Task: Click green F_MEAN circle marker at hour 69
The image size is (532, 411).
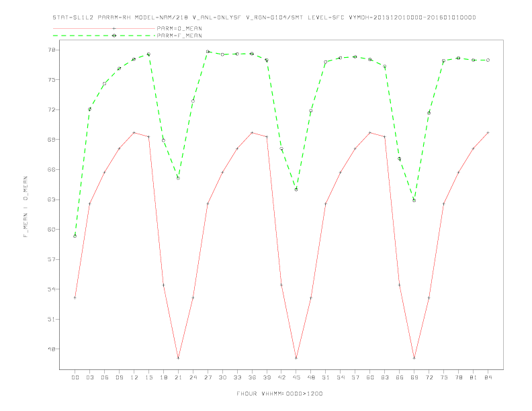Action: click(414, 200)
